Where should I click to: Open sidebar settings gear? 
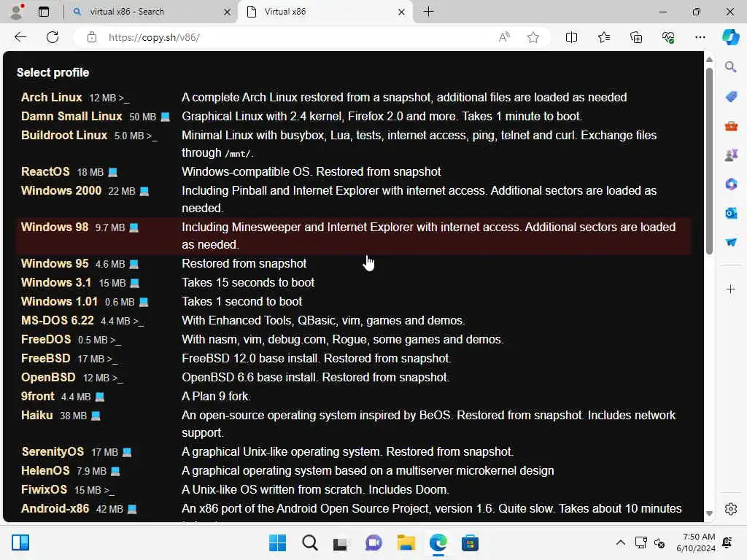[x=731, y=509]
